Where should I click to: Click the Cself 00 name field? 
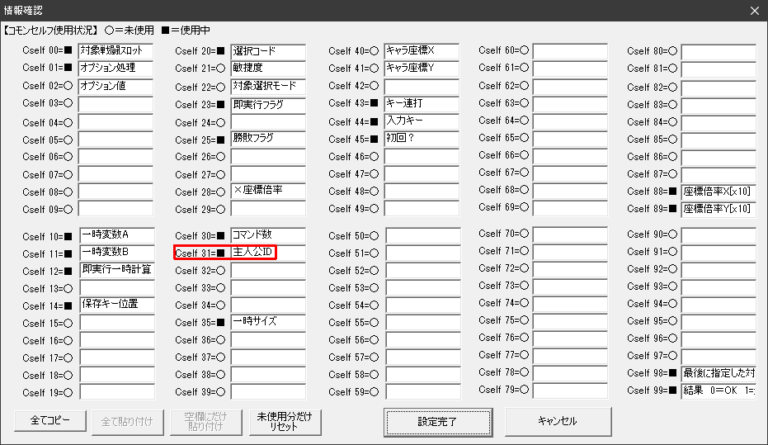tap(115, 50)
